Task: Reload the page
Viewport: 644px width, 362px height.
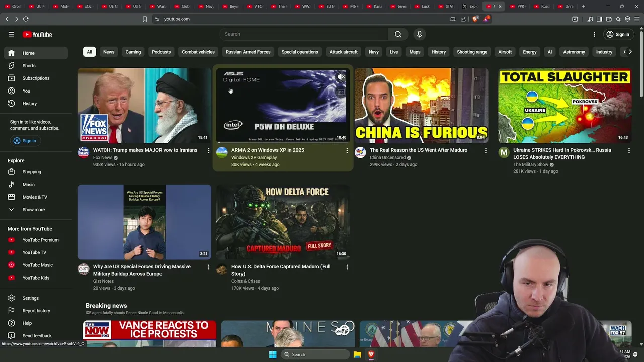Action: pyautogui.click(x=26, y=19)
